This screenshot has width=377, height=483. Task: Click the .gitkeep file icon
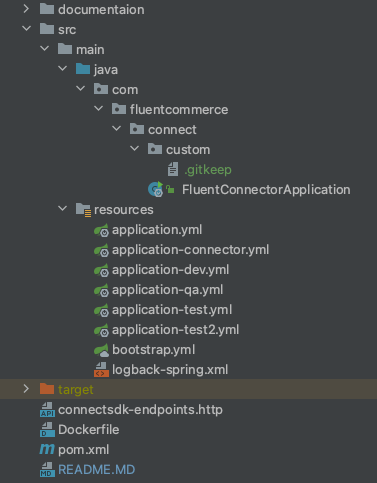pyautogui.click(x=173, y=169)
